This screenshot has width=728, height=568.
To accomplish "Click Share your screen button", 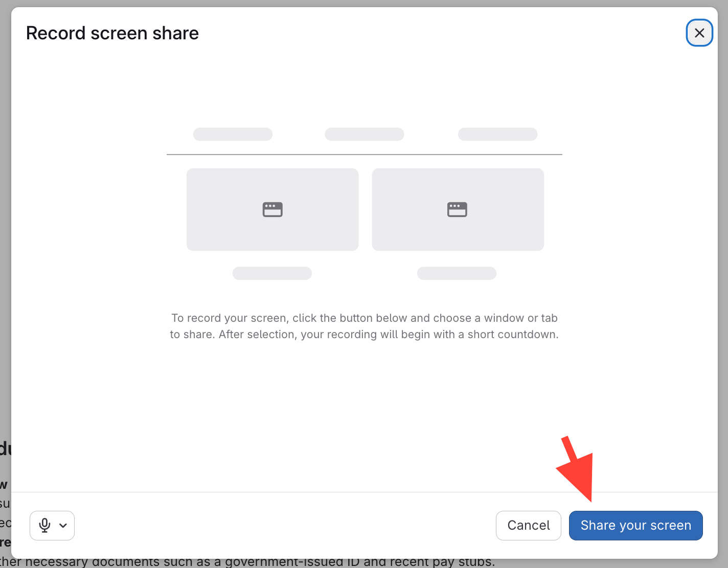I will tap(635, 526).
